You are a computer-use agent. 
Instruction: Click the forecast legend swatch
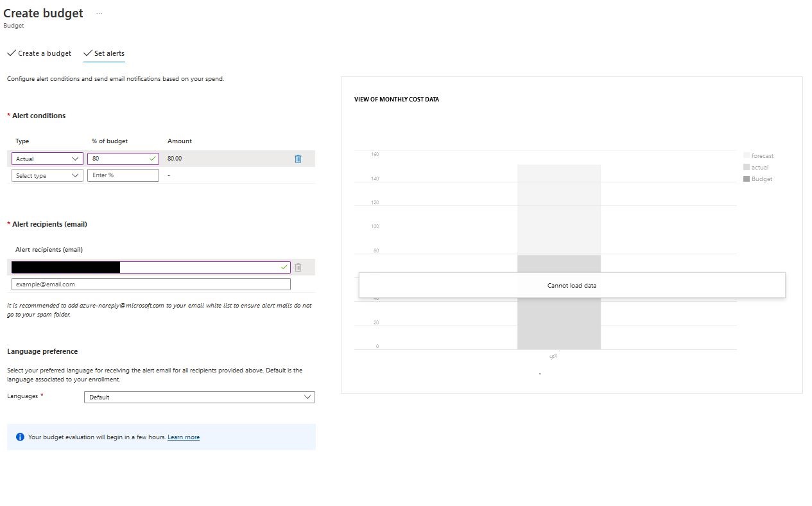coord(747,155)
